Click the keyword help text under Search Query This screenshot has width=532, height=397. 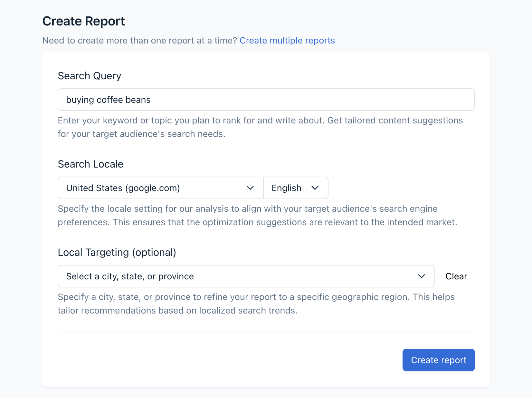coord(260,127)
